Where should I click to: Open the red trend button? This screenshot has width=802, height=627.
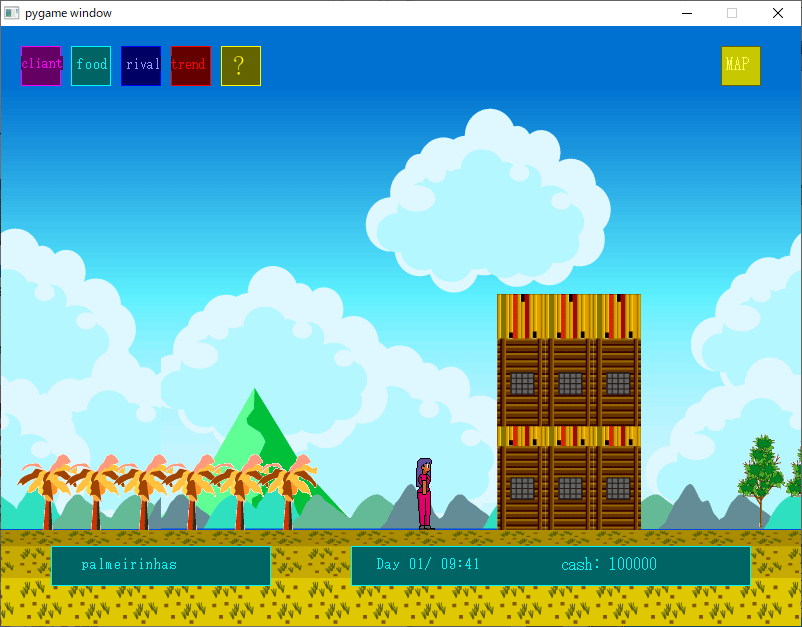tap(191, 66)
